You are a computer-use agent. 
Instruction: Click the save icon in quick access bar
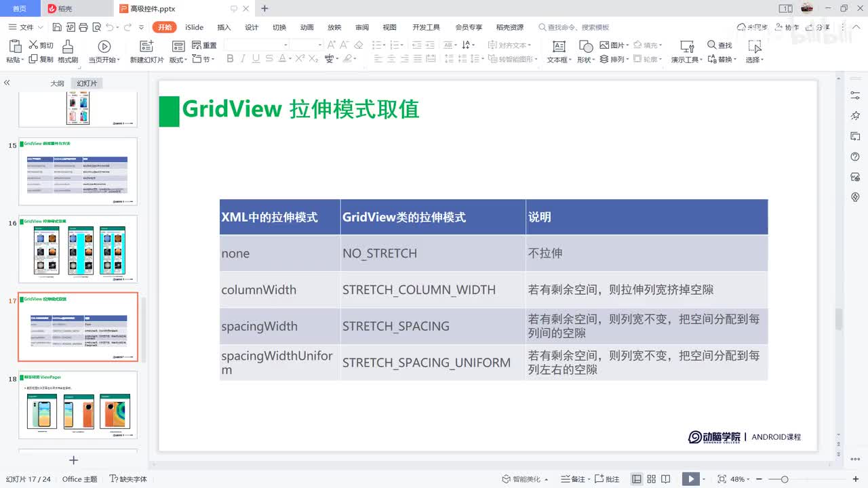point(57,27)
